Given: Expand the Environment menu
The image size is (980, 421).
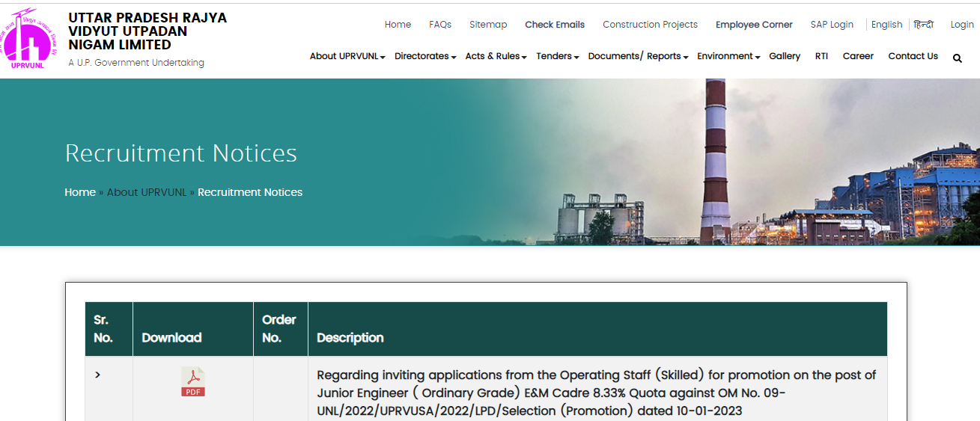Looking at the screenshot, I should click(x=728, y=56).
